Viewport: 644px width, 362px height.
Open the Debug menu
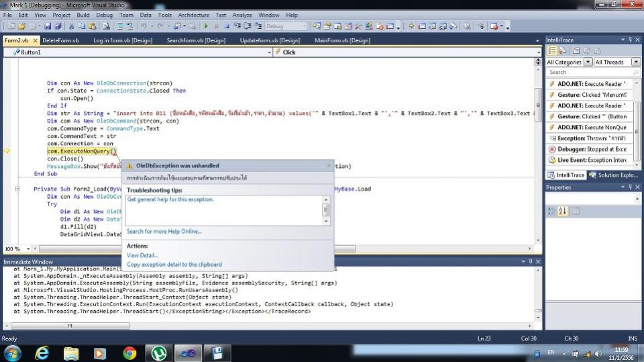click(105, 15)
